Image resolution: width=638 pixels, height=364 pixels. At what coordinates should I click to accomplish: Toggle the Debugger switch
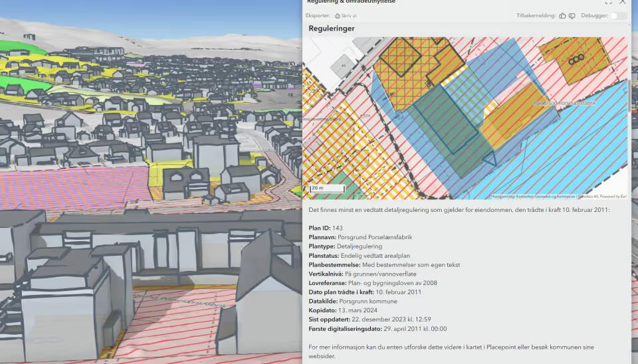[619, 16]
